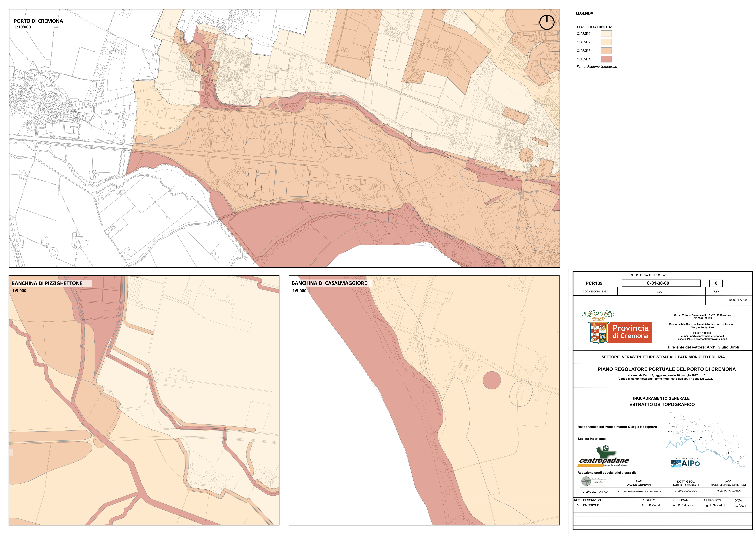The height and width of the screenshot is (534, 756).
Task: Click the Banchina di Casalmaggiore map title
Action: click(329, 283)
